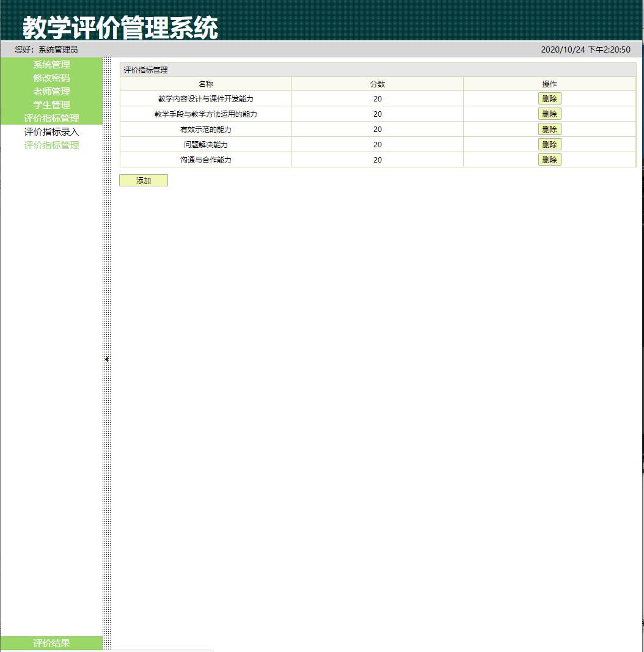Delete the 教学手段与教学方法运用的能力 row
Image resolution: width=644 pixels, height=652 pixels.
point(549,113)
